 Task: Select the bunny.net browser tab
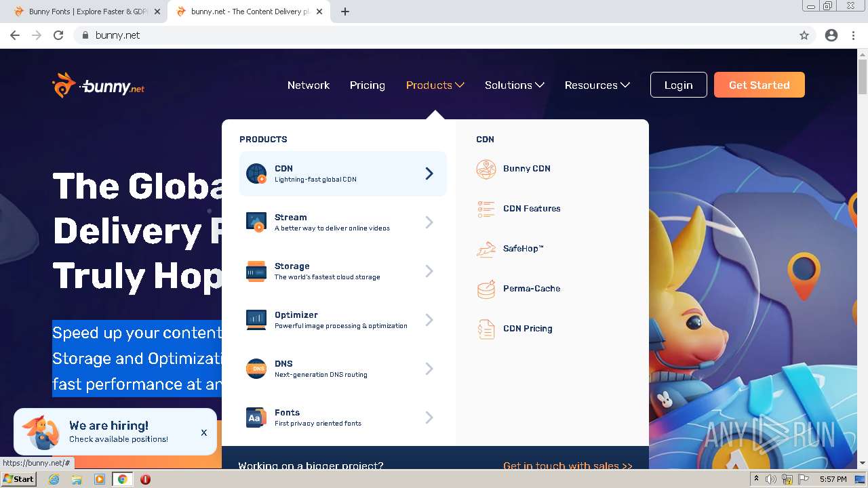(x=249, y=12)
